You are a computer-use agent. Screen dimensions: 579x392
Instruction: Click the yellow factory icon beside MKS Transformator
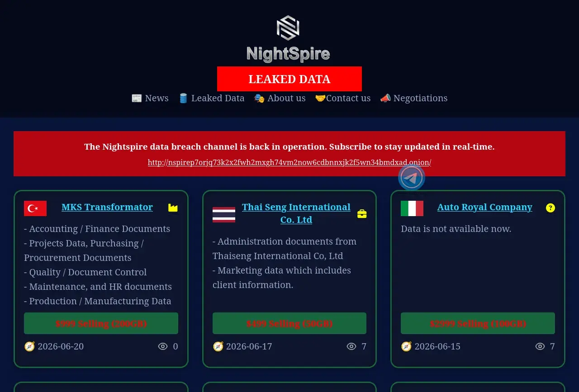click(173, 208)
